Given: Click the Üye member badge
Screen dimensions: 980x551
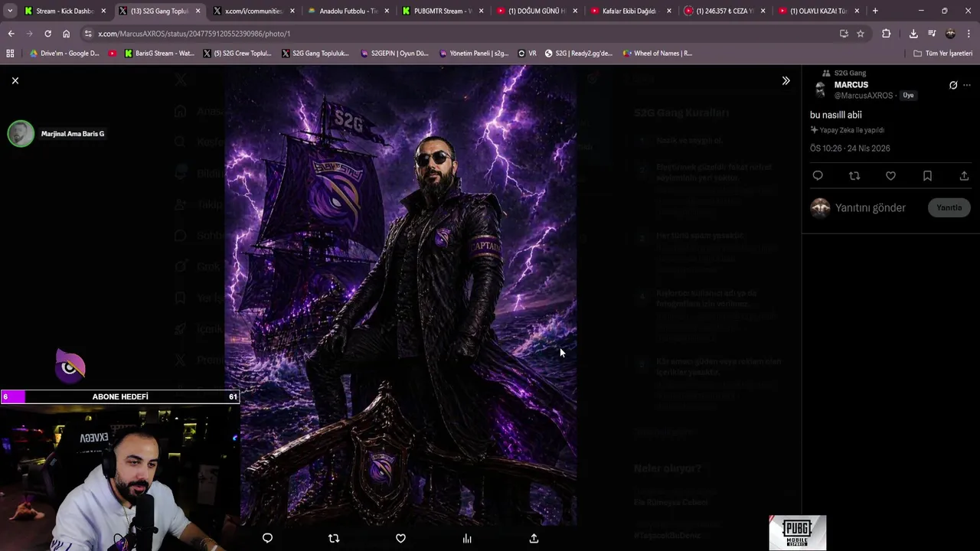Looking at the screenshot, I should [908, 96].
